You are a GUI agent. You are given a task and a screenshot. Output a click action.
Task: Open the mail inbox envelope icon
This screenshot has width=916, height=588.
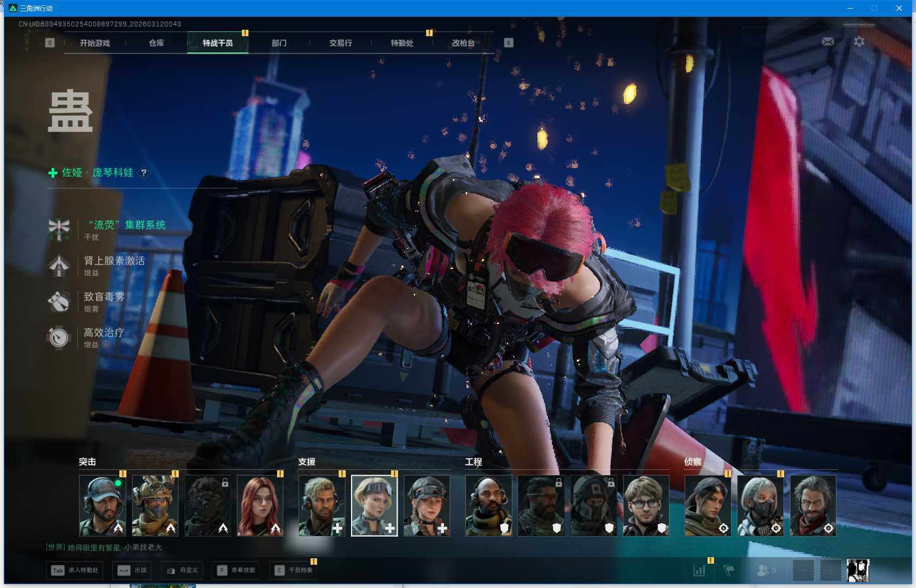pyautogui.click(x=827, y=42)
